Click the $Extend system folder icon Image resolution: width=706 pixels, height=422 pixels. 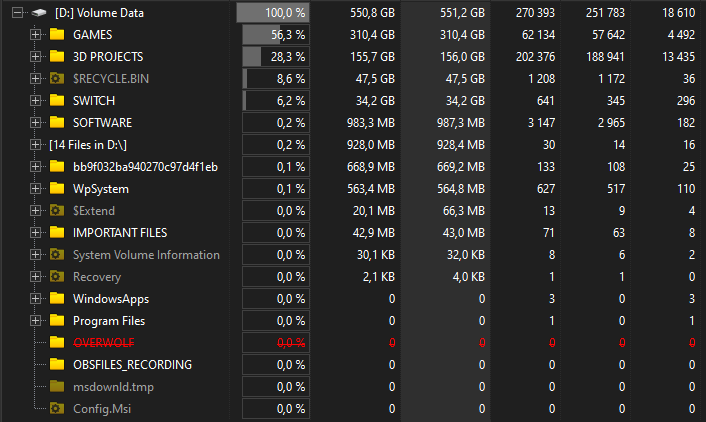click(x=57, y=210)
